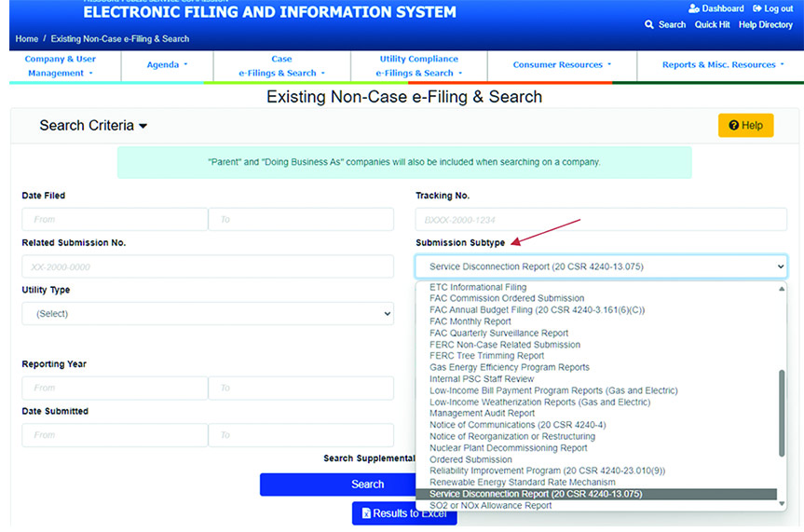Image resolution: width=804 pixels, height=532 pixels.
Task: Click the dropdown list scrollbar
Action: coord(782,410)
